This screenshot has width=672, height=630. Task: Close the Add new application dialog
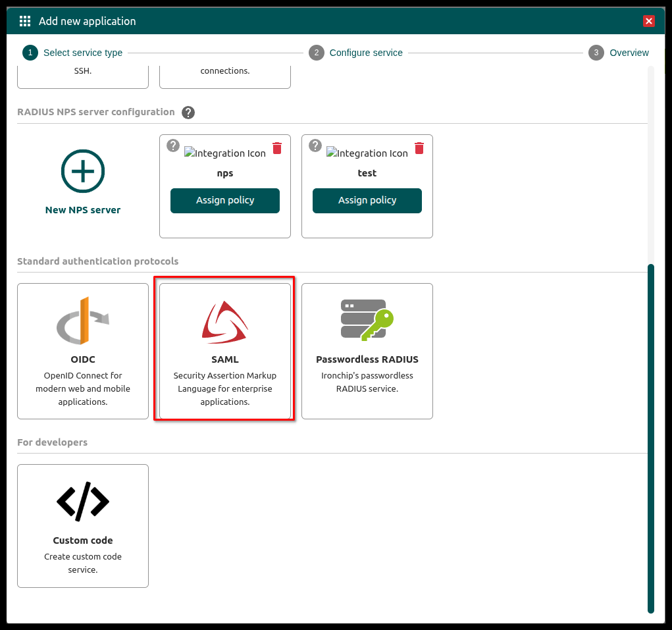tap(649, 21)
